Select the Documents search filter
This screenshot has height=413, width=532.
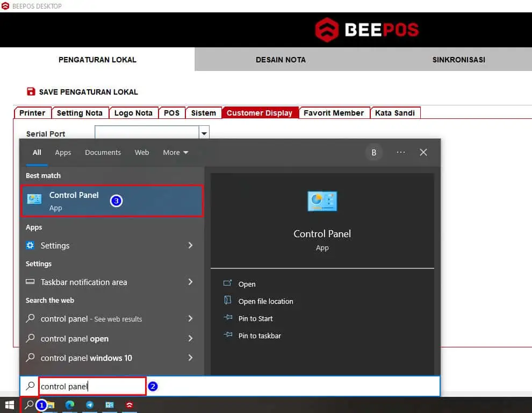point(103,153)
